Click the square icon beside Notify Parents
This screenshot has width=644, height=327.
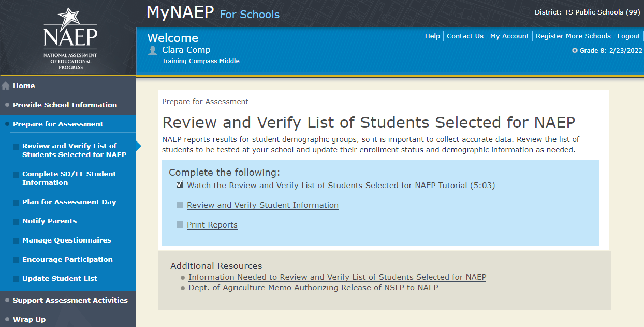17,221
